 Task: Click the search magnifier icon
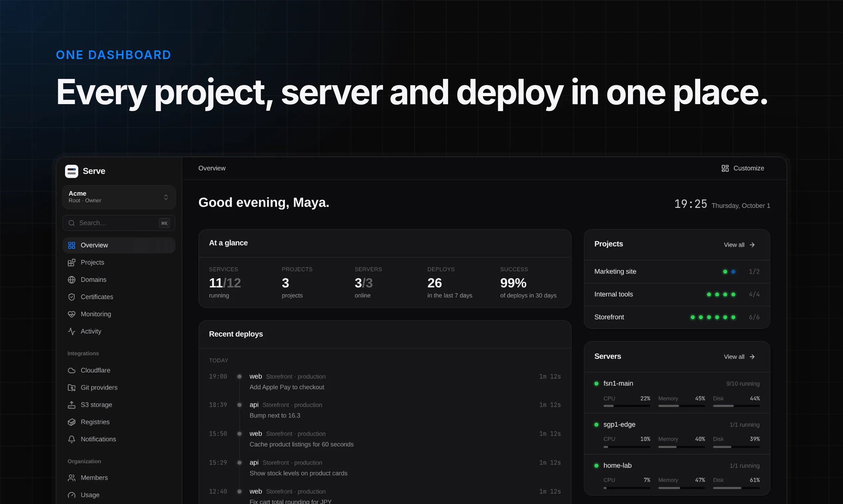(71, 223)
